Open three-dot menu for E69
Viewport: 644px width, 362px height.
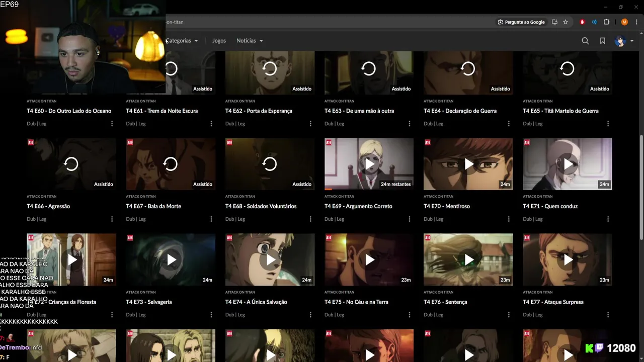point(409,219)
